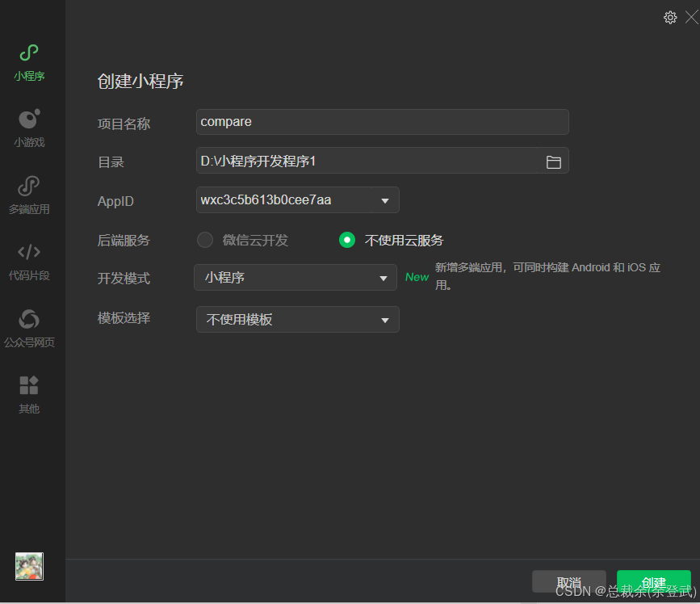This screenshot has width=700, height=604.
Task: Select the 微信云开发 radio button
Action: (x=205, y=240)
